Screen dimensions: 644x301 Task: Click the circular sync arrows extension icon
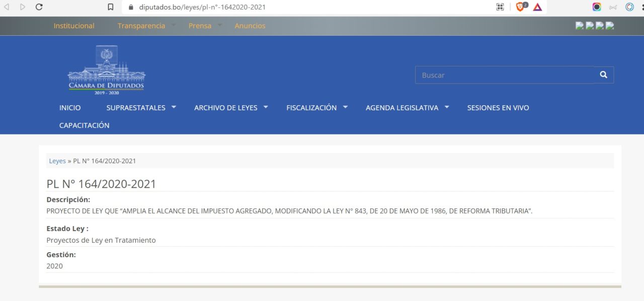pos(629,7)
